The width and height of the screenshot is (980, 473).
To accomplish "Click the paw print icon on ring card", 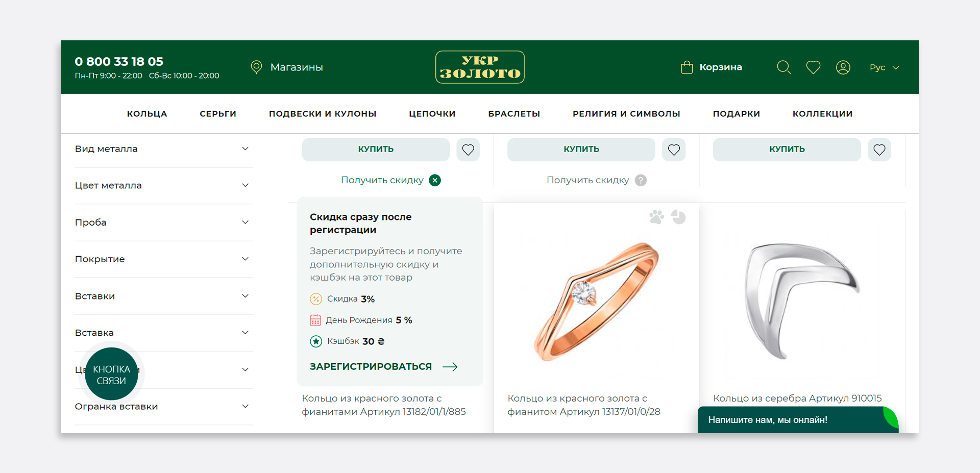I will [656, 217].
